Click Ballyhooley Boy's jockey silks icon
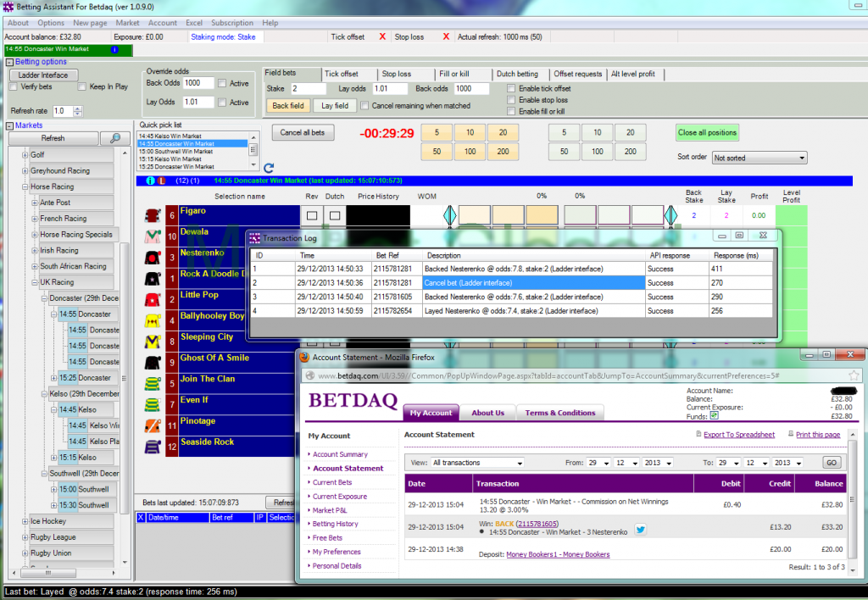This screenshot has width=868, height=600. (x=153, y=320)
